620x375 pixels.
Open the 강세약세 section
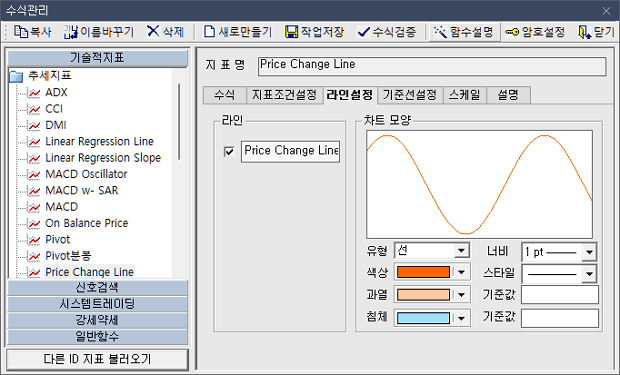point(97,320)
